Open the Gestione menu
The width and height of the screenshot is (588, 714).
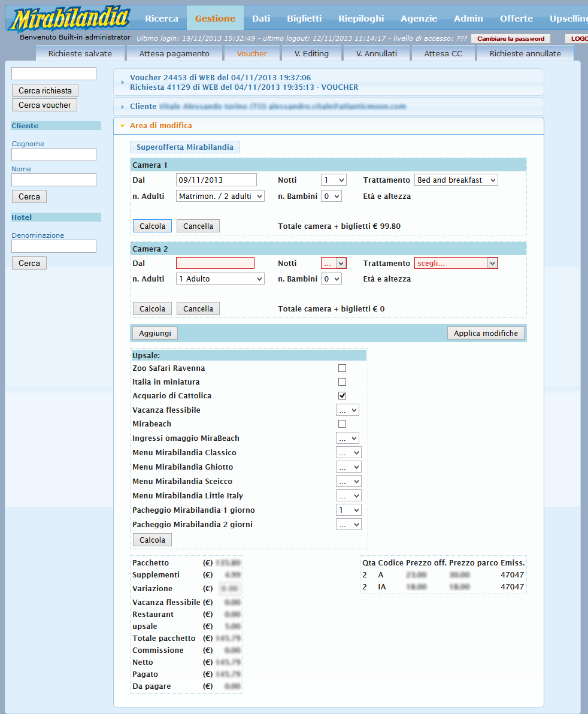click(x=216, y=18)
